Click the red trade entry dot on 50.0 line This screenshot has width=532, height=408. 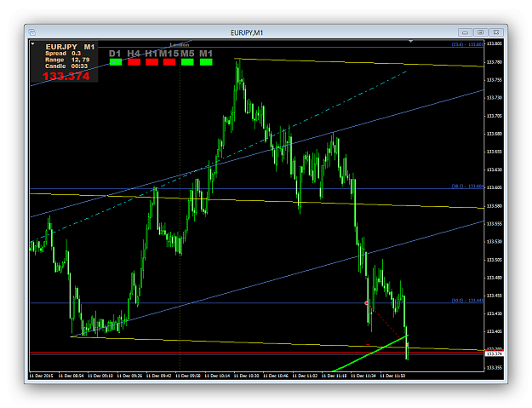(366, 302)
